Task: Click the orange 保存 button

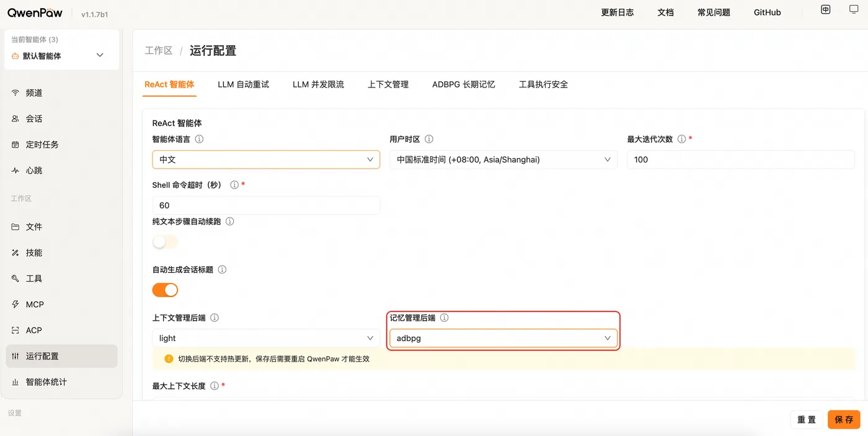Action: point(844,419)
